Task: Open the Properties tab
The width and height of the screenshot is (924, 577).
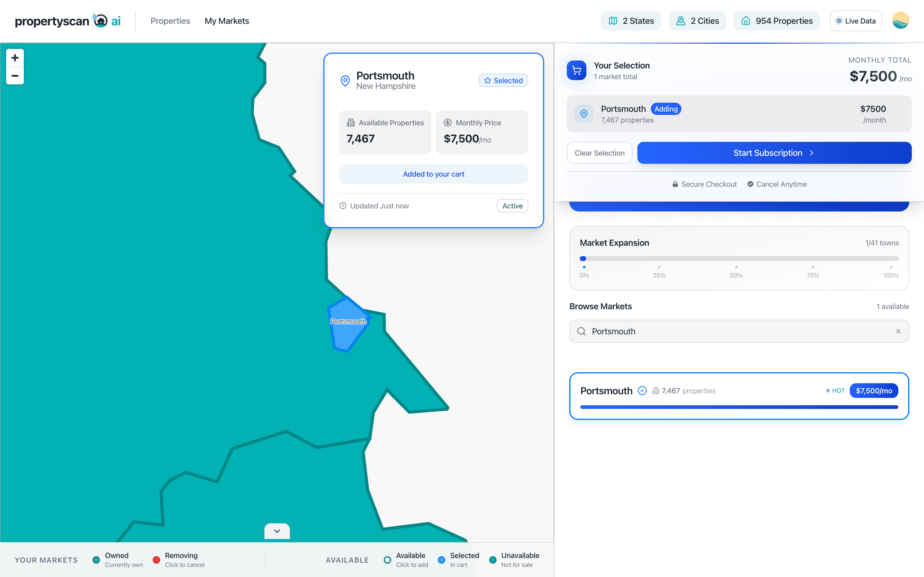Action: click(x=170, y=21)
